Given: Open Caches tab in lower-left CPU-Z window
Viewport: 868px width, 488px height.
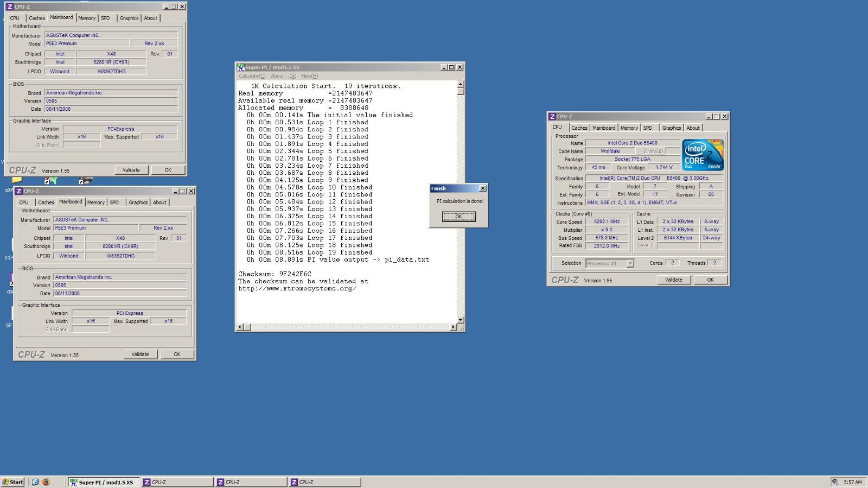Looking at the screenshot, I should 46,202.
